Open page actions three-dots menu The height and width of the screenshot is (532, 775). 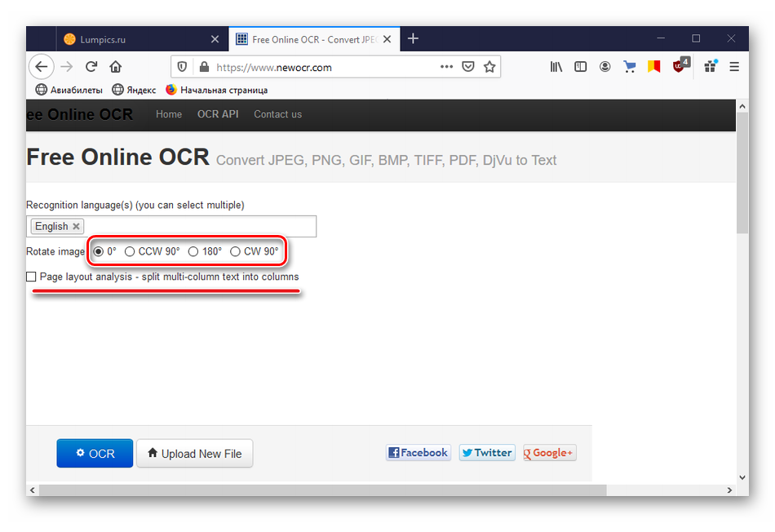[x=446, y=67]
